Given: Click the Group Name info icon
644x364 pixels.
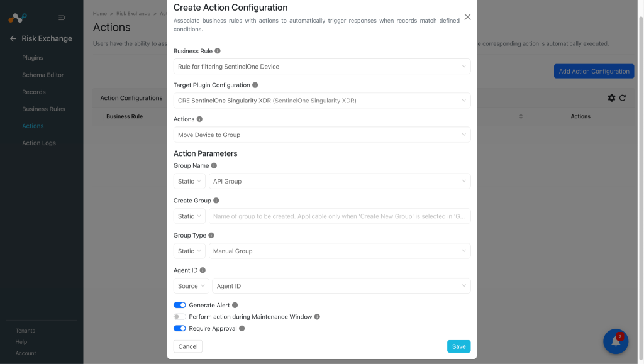Looking at the screenshot, I should 214,166.
